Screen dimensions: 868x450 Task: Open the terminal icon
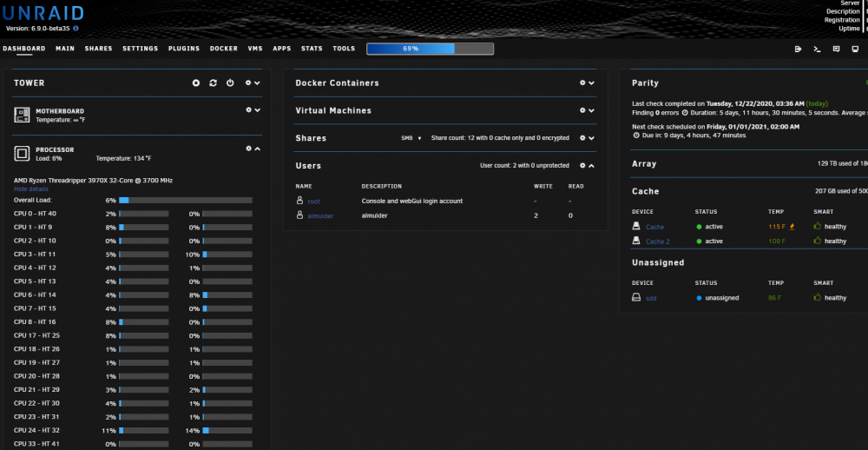point(817,49)
